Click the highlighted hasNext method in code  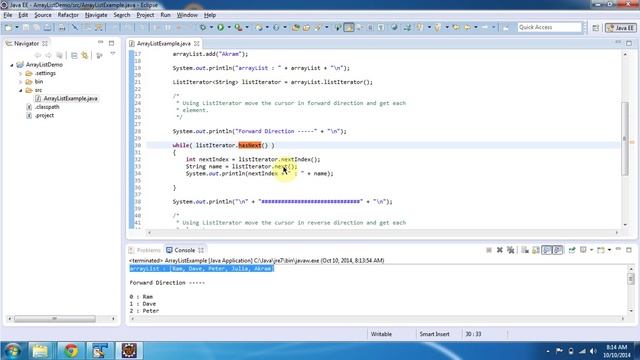249,145
